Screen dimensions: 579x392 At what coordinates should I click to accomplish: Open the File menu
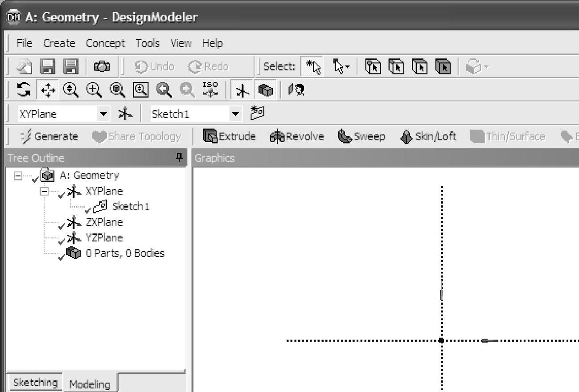(x=25, y=43)
